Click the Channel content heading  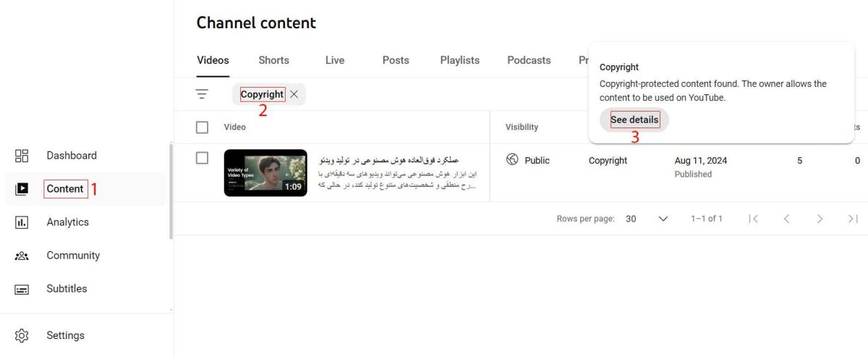point(256,22)
